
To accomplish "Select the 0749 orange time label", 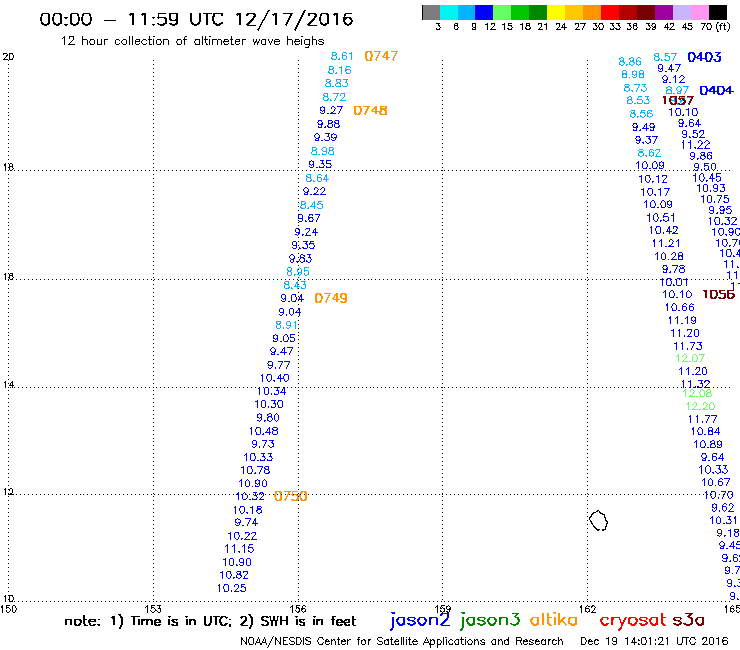I will click(x=331, y=298).
